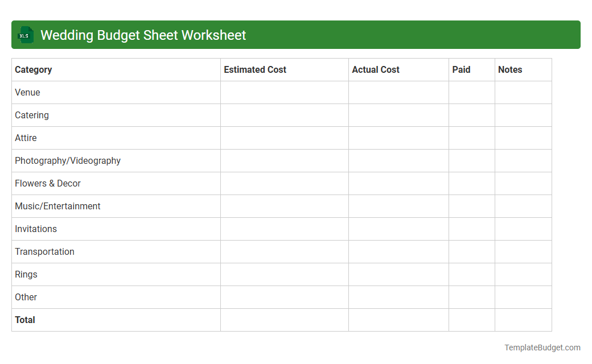Select the Catering category label
Screen dimensions: 592x364
tap(31, 115)
